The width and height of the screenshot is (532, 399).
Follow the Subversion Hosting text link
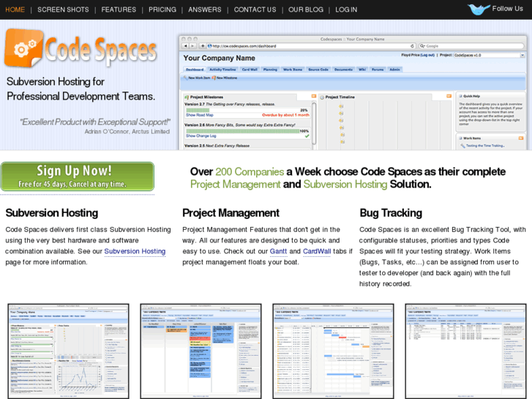pos(135,251)
